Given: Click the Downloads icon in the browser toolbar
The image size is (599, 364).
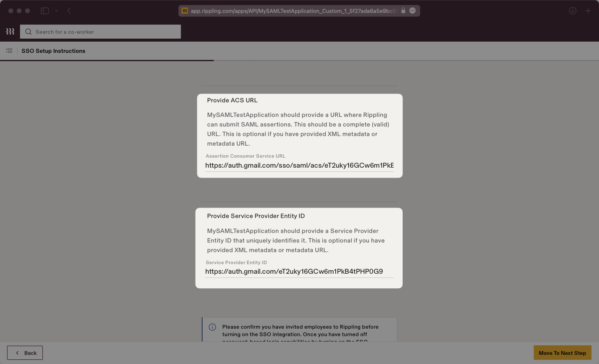Looking at the screenshot, I should (x=573, y=11).
